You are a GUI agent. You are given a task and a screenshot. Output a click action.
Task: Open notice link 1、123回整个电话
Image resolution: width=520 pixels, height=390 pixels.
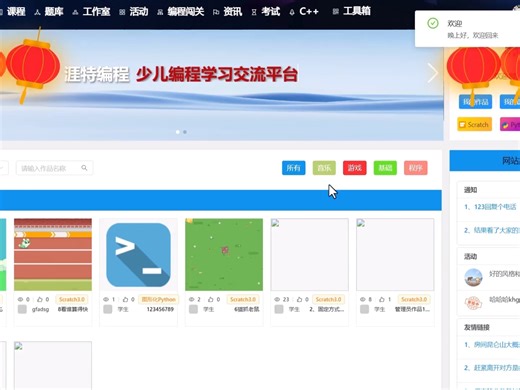(x=490, y=207)
